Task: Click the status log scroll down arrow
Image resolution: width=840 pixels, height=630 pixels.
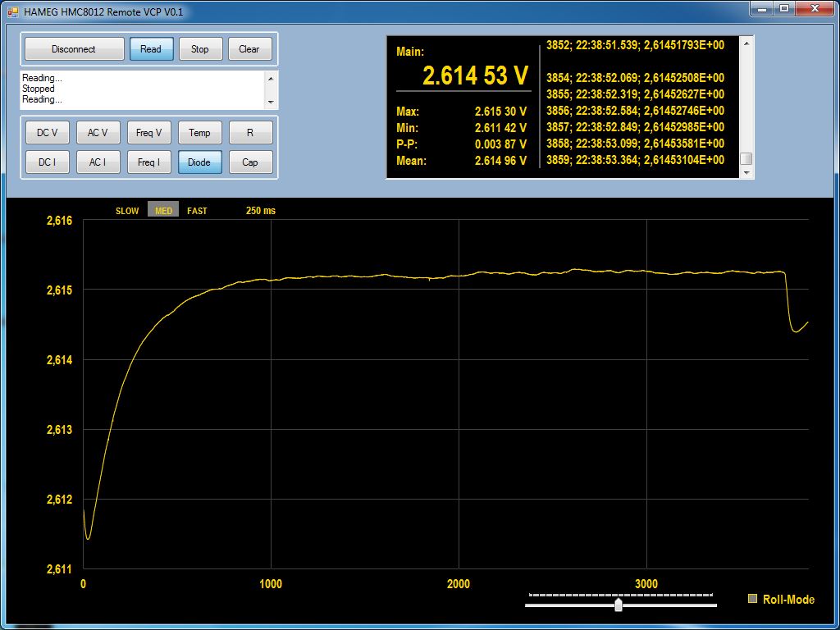Action: pyautogui.click(x=270, y=102)
